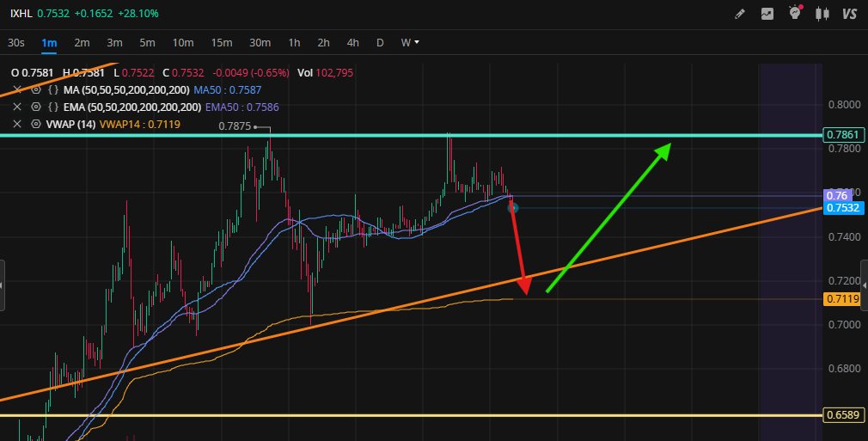Click the EMA (50,50,200,200,200,200) label
The image size is (868, 441).
(x=132, y=107)
